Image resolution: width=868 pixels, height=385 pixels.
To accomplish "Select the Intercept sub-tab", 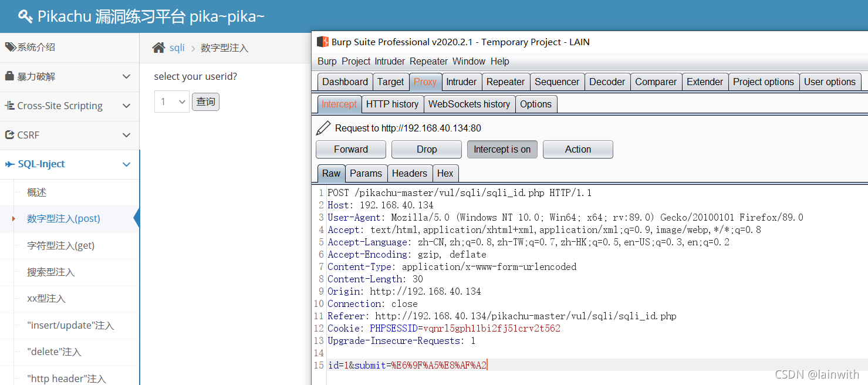I will (x=339, y=104).
